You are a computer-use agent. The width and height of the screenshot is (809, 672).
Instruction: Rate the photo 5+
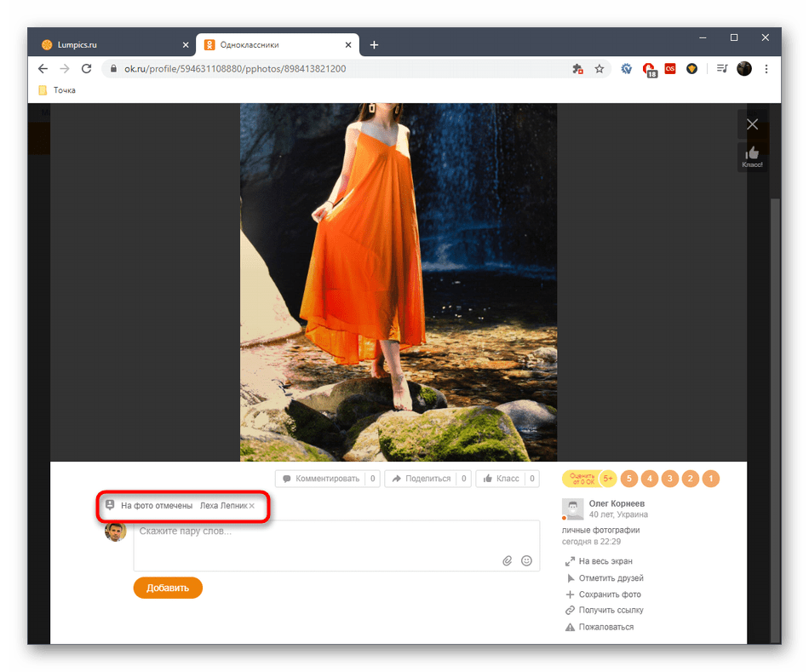(608, 479)
